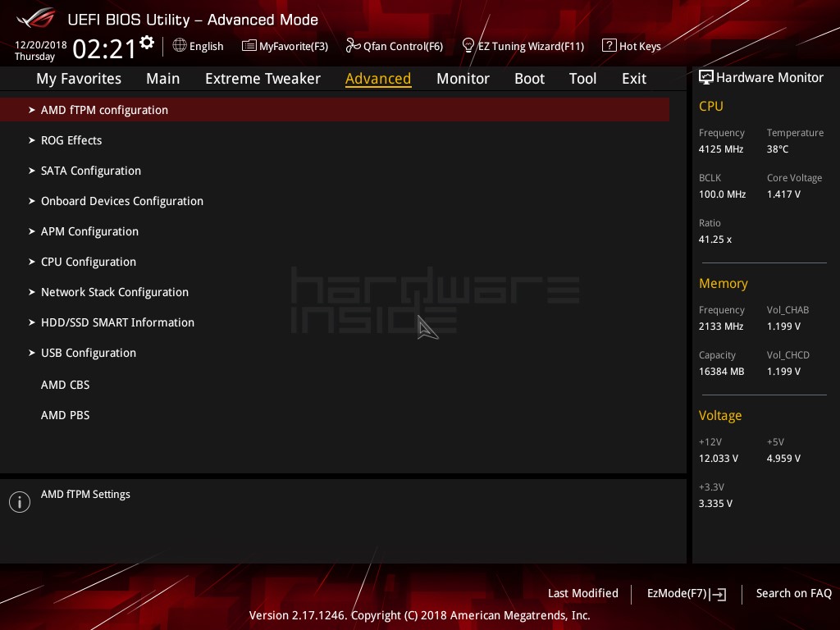Click the ROG logo icon
This screenshot has width=840, height=630.
point(36,18)
